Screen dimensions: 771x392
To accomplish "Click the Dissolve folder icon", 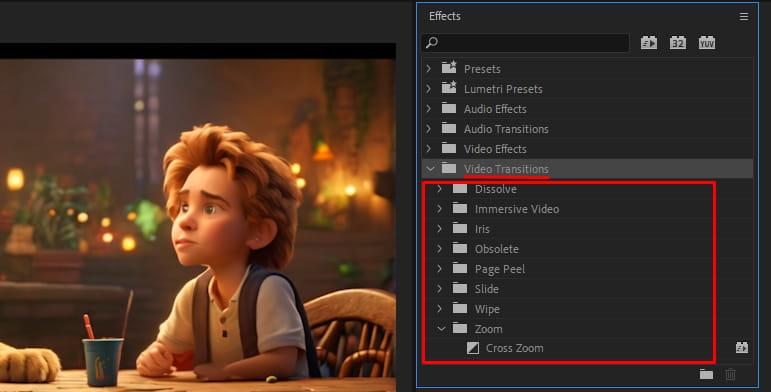I will pos(460,188).
